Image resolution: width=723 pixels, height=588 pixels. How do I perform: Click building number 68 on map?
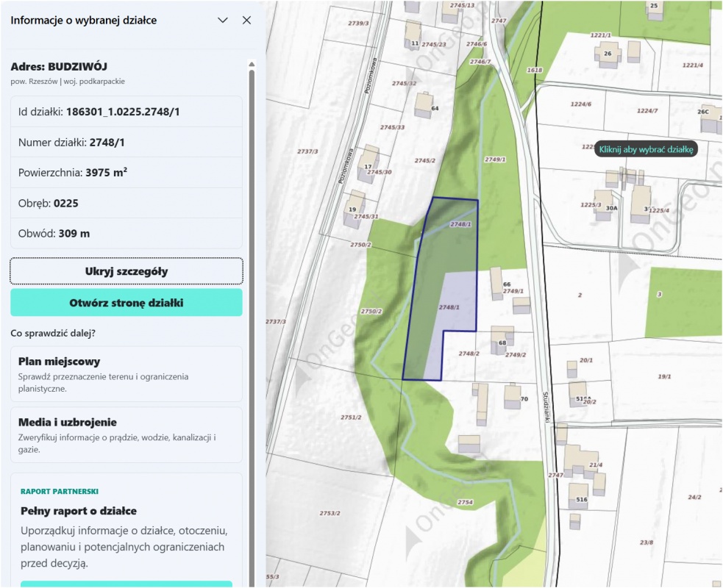(502, 340)
